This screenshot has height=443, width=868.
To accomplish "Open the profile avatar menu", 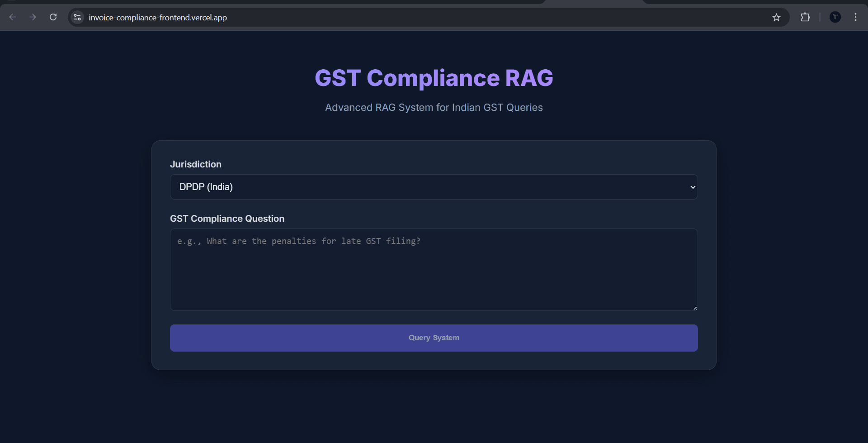I will point(835,17).
